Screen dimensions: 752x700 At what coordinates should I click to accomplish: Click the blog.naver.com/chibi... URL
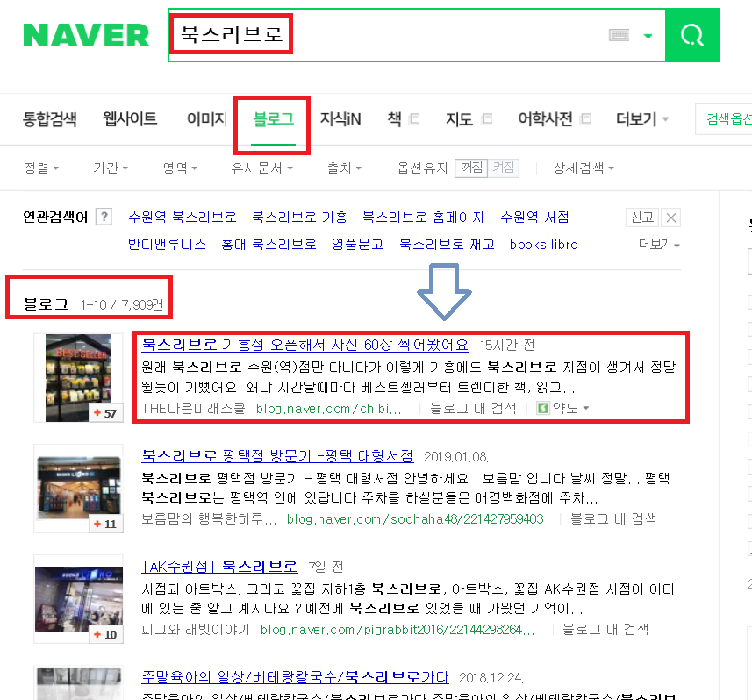pyautogui.click(x=328, y=409)
